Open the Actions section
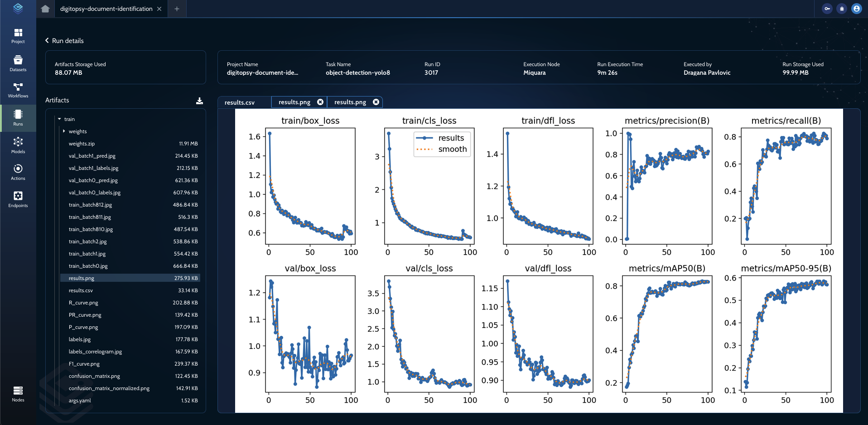The width and height of the screenshot is (868, 425). point(18,172)
